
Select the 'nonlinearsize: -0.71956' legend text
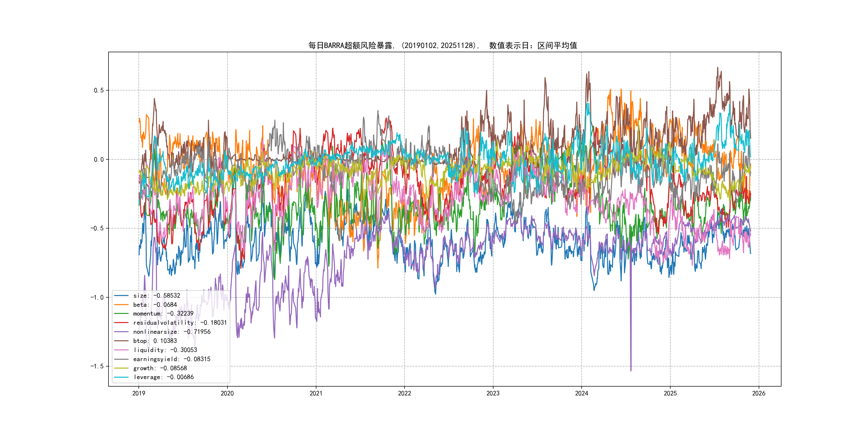coord(171,332)
